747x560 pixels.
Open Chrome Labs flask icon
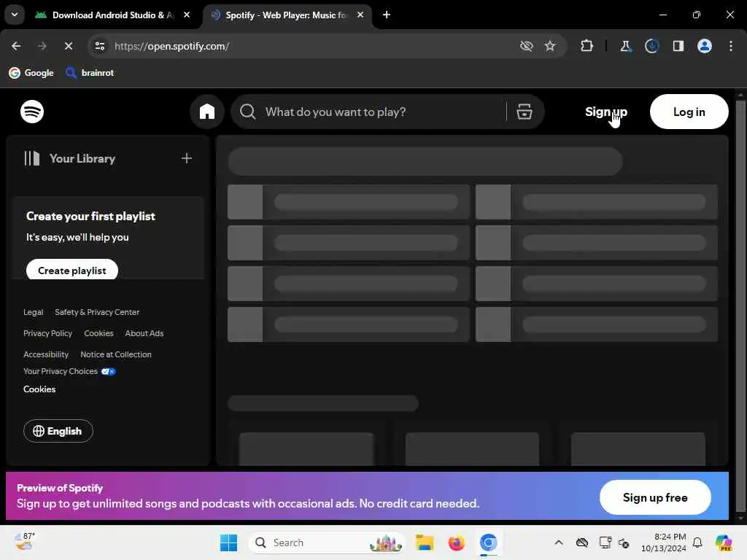pos(625,46)
